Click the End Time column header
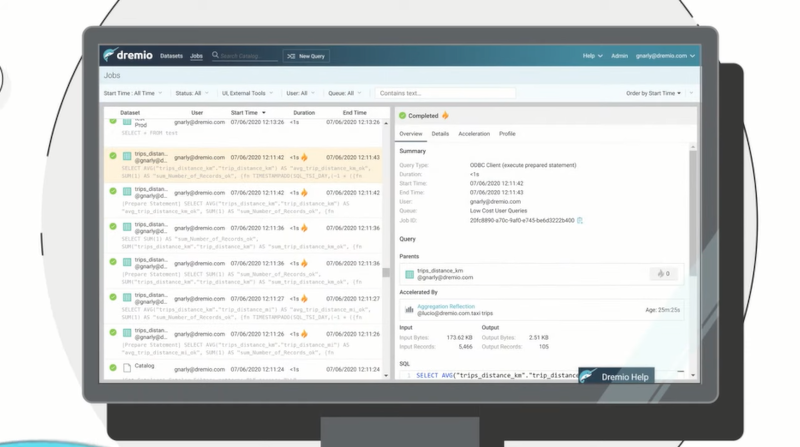800x447 pixels. [x=355, y=113]
